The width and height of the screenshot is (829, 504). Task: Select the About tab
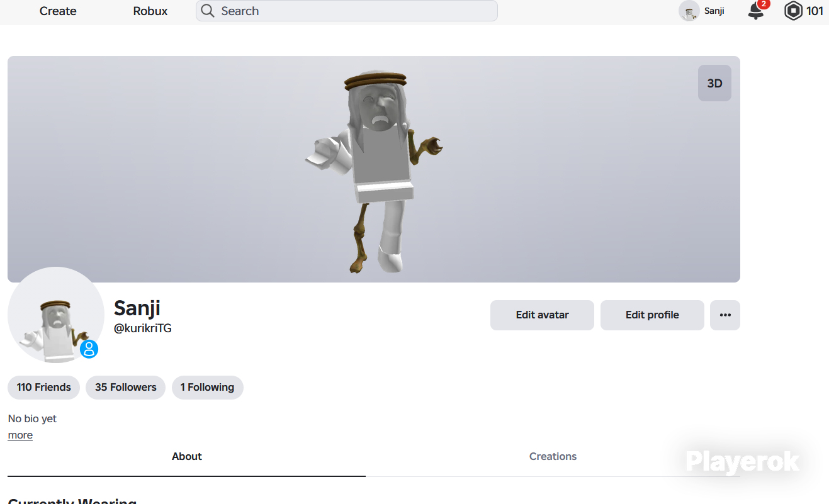pyautogui.click(x=186, y=457)
